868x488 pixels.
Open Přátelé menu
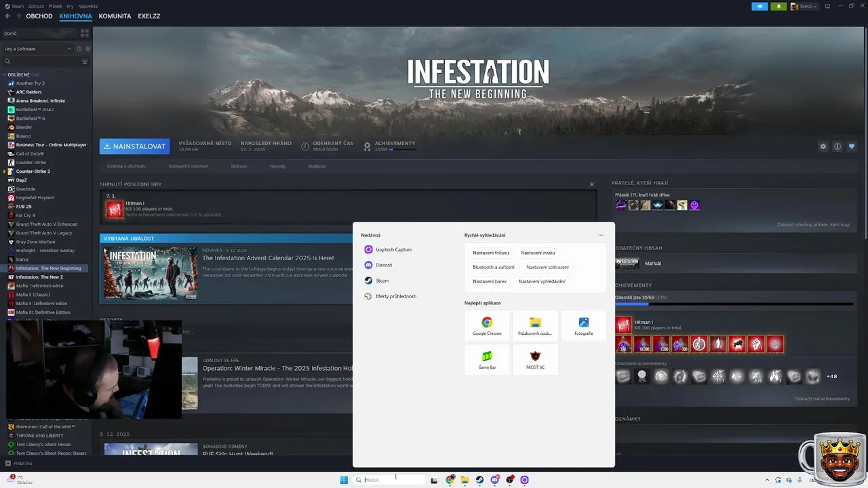point(56,6)
